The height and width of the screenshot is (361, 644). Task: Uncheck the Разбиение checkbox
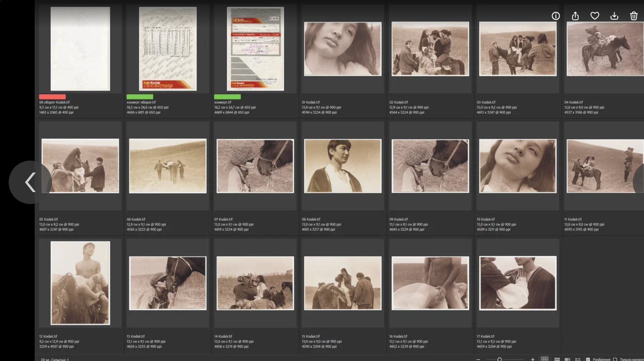588,359
